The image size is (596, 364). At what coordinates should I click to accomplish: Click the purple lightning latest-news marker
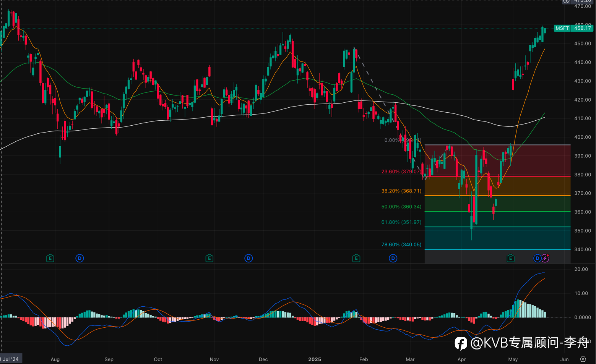(545, 258)
